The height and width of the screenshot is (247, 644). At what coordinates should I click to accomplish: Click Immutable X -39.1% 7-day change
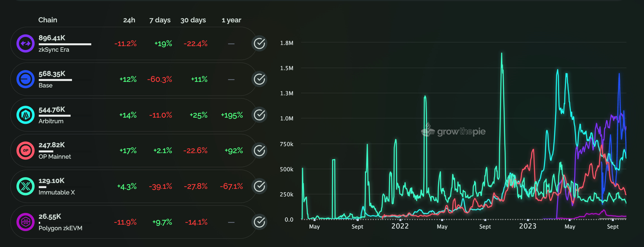point(160,186)
